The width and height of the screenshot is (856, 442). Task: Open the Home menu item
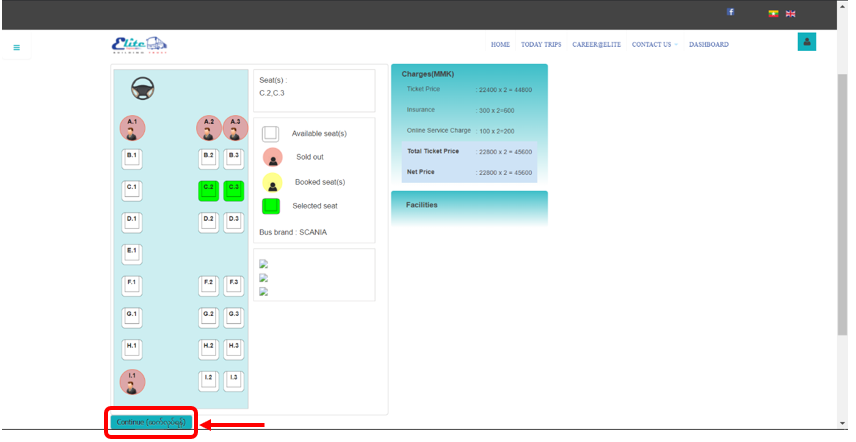pyautogui.click(x=500, y=45)
